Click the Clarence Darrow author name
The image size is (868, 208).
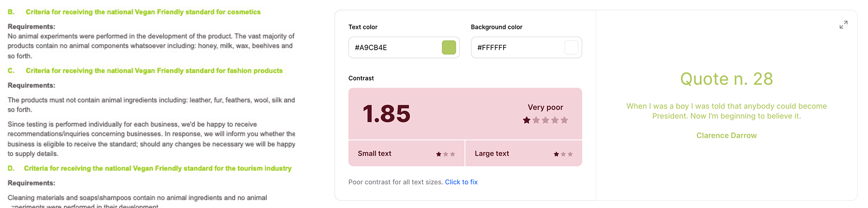coord(726,136)
